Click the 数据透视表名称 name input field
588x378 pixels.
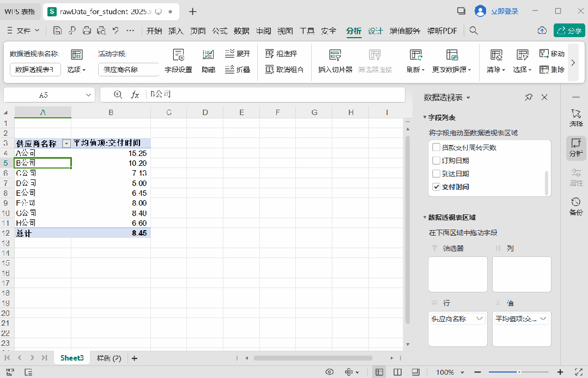click(x=35, y=69)
